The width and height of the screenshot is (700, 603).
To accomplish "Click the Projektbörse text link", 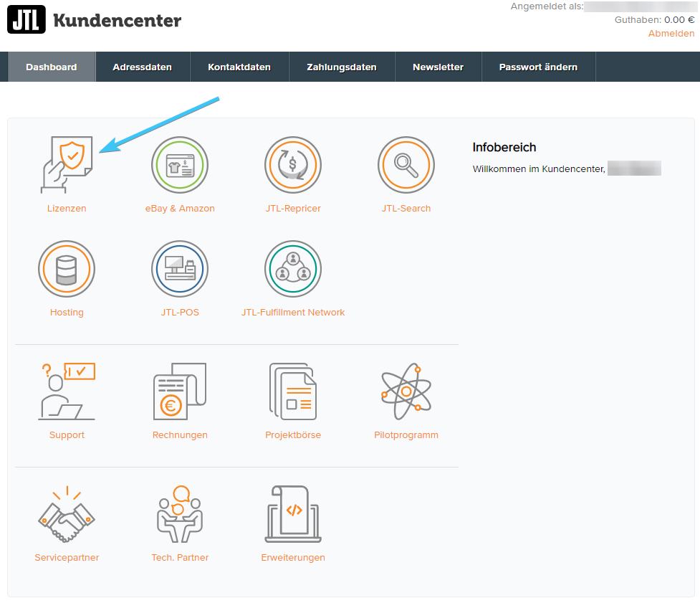I will pyautogui.click(x=293, y=435).
